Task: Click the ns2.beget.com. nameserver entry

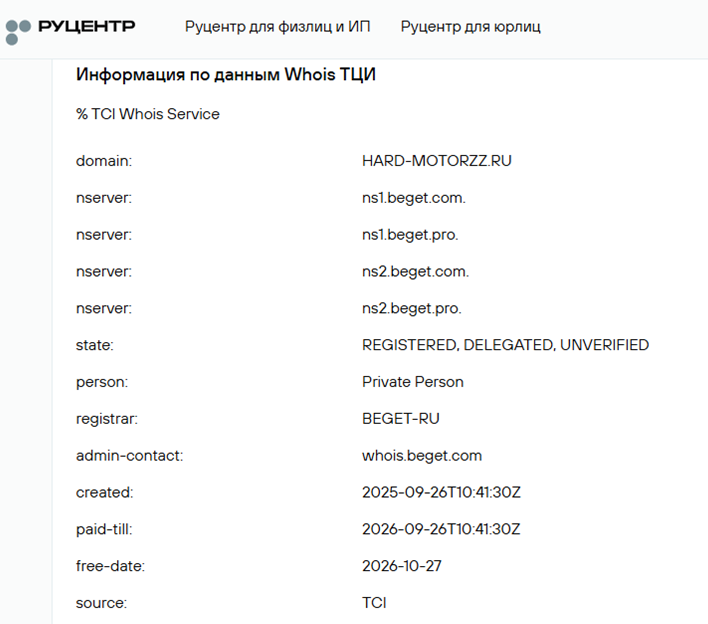Action: (415, 271)
